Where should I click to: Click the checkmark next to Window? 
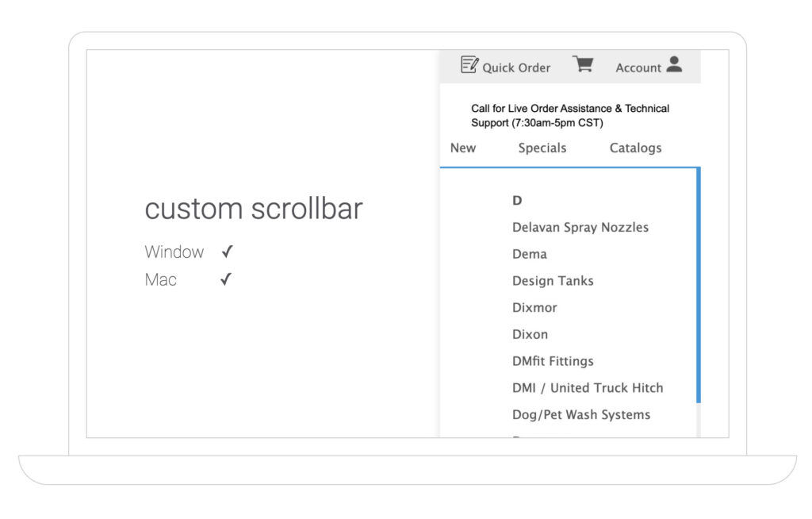click(x=227, y=252)
